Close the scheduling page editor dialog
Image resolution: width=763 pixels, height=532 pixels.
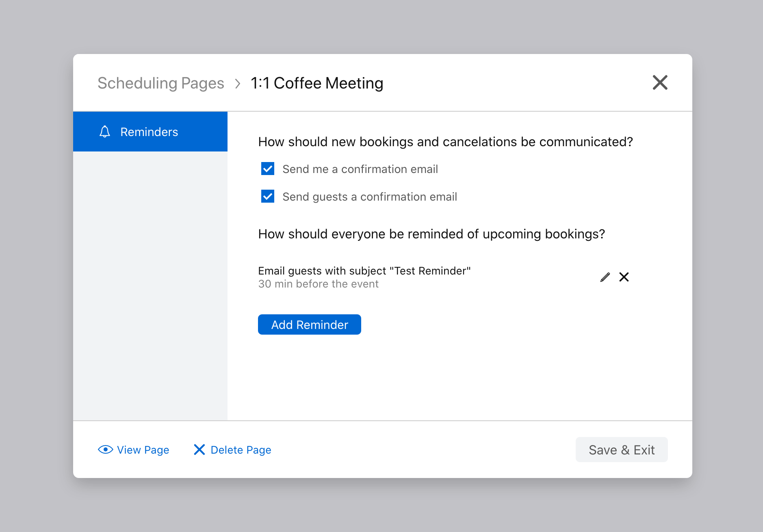(x=660, y=82)
